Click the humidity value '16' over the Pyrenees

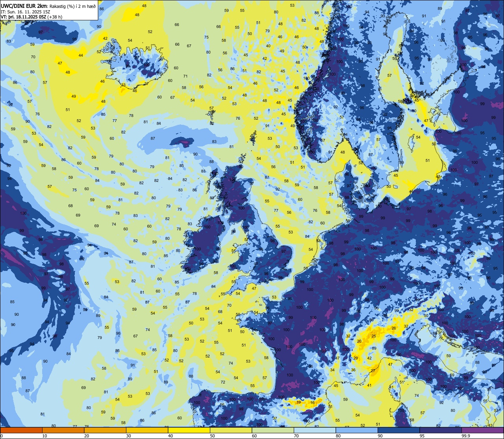coord(313,402)
